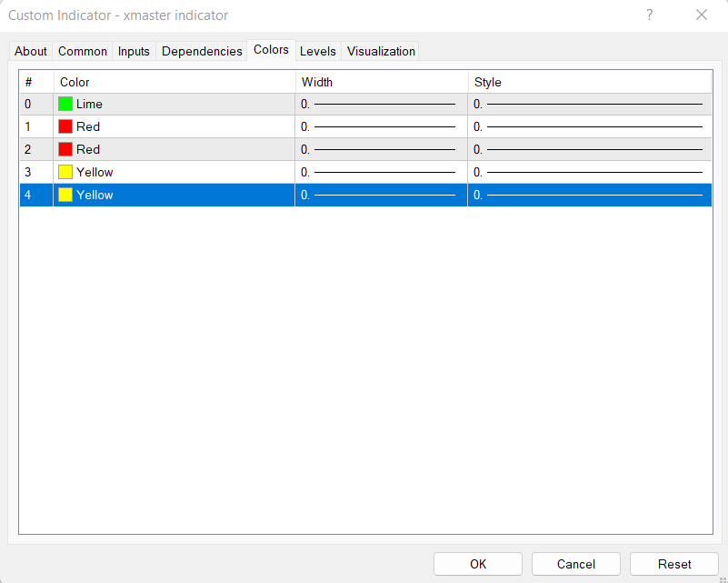Go to the Dependencies tab
The image size is (728, 583).
click(x=202, y=51)
